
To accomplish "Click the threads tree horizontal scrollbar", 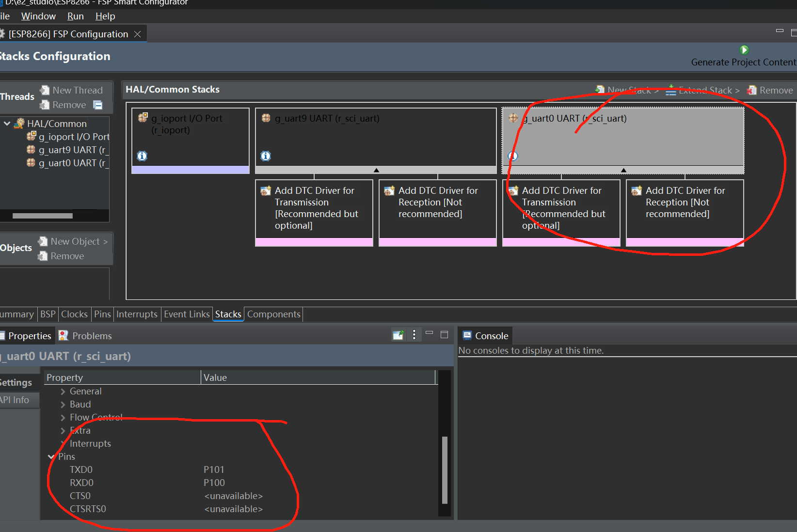I will 43,216.
